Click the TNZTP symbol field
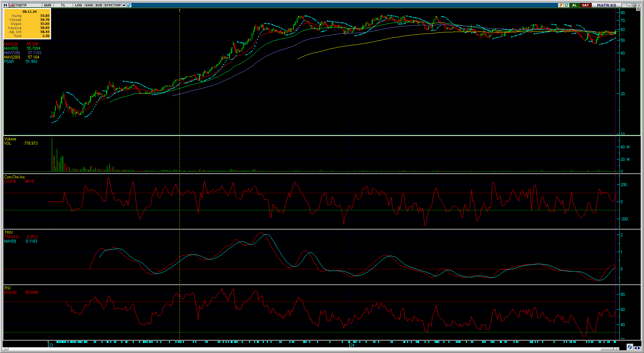Screen dimensions: 644x353 [x=28, y=5]
